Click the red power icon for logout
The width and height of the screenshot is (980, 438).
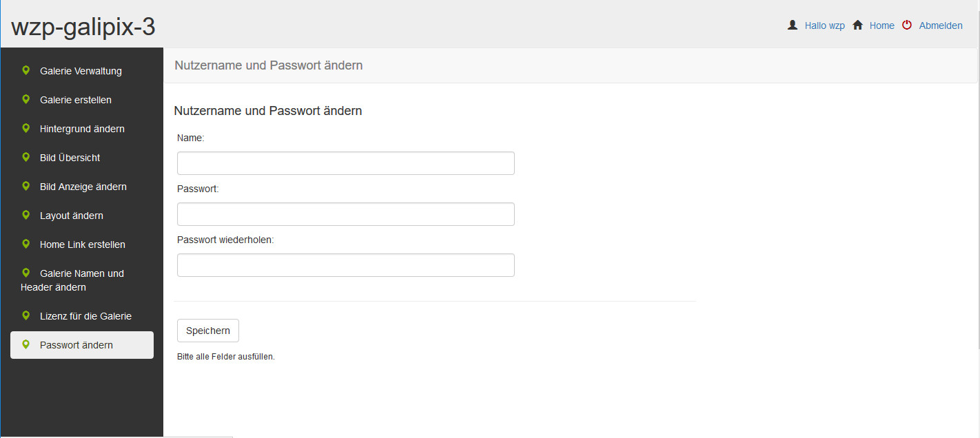(907, 25)
